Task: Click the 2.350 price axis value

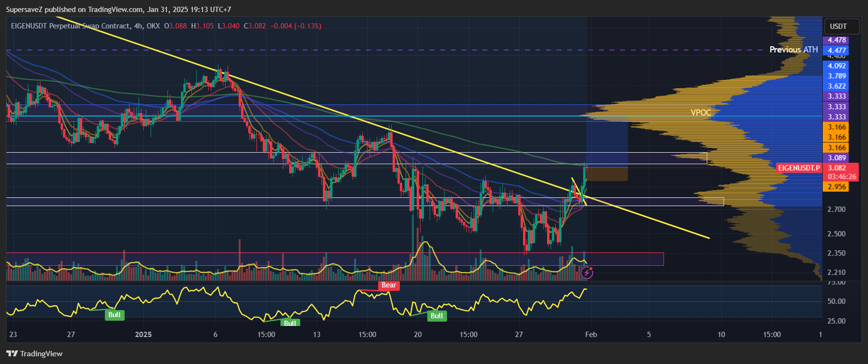Action: click(x=836, y=253)
